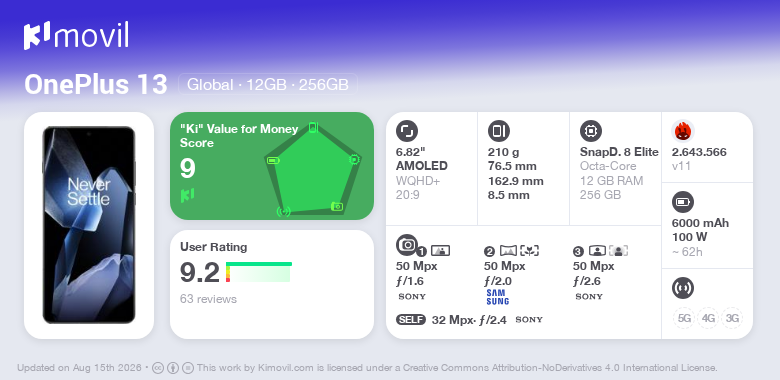Image resolution: width=780 pixels, height=380 pixels.
Task: Select the 3G network badge
Action: pos(732,318)
